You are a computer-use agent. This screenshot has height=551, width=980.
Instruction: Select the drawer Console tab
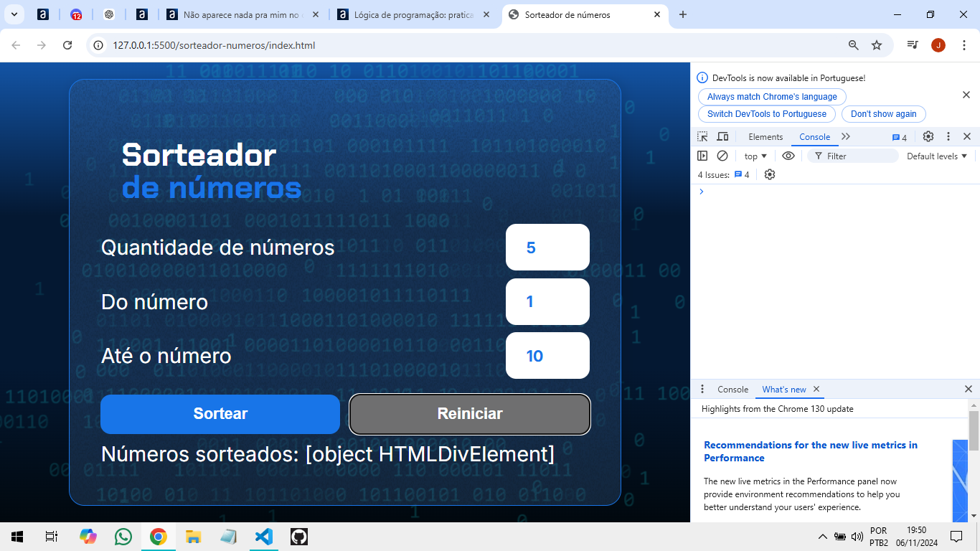pyautogui.click(x=732, y=389)
